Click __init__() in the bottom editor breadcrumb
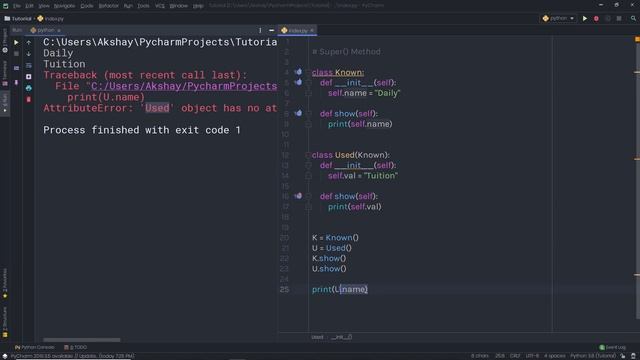The height and width of the screenshot is (360, 640). tap(341, 337)
